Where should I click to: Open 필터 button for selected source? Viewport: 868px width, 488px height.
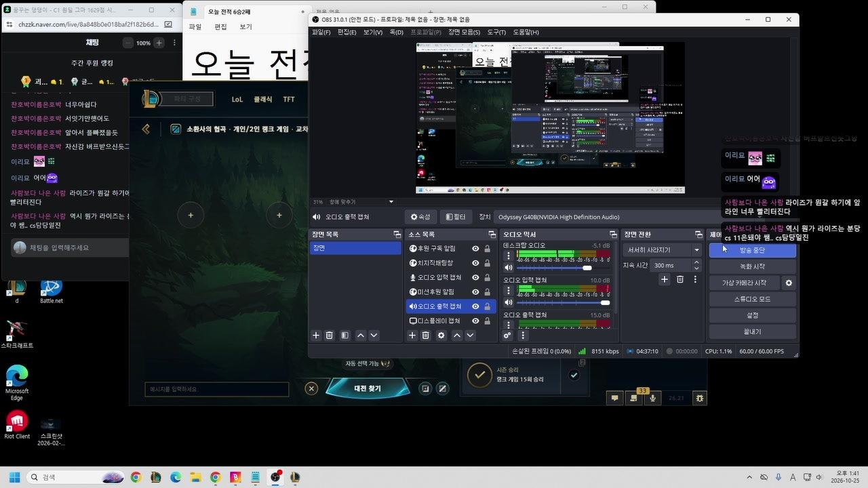(456, 217)
